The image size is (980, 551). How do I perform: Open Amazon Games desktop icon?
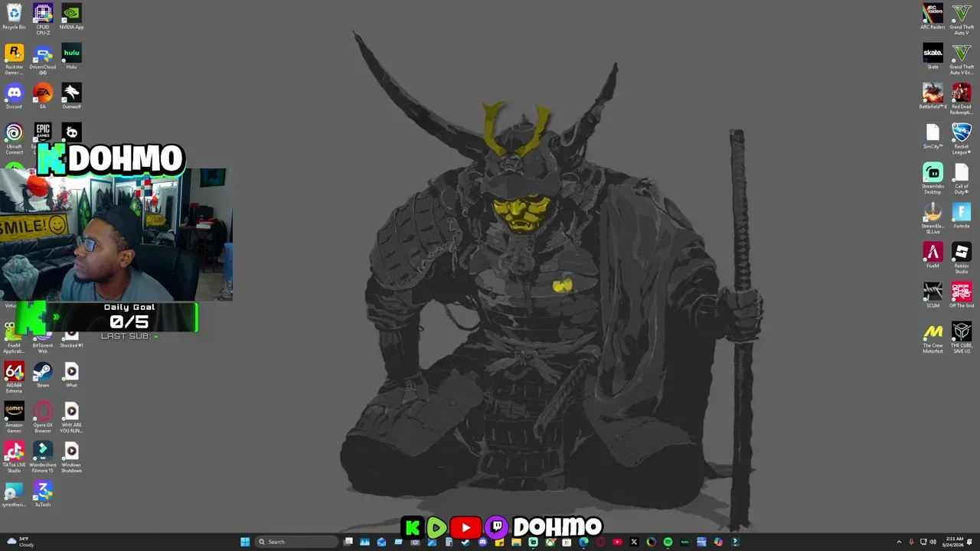pyautogui.click(x=14, y=417)
